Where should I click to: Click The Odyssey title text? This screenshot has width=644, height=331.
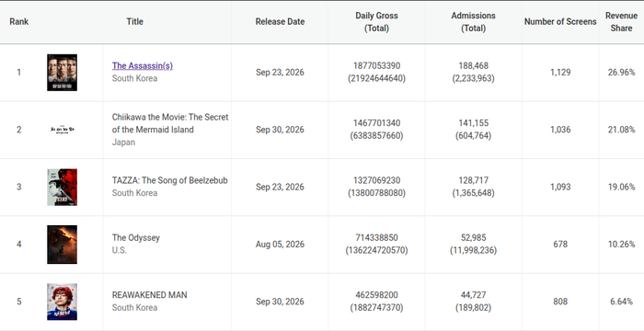[136, 238]
